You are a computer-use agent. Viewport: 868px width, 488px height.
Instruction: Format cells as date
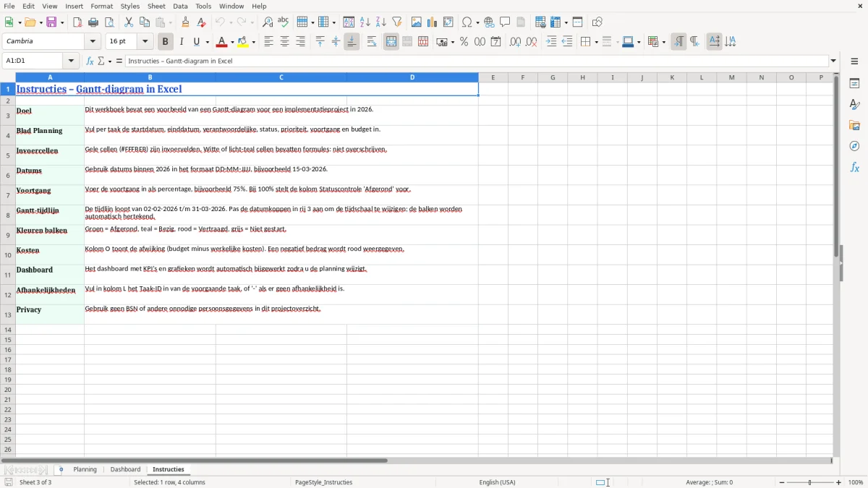495,42
